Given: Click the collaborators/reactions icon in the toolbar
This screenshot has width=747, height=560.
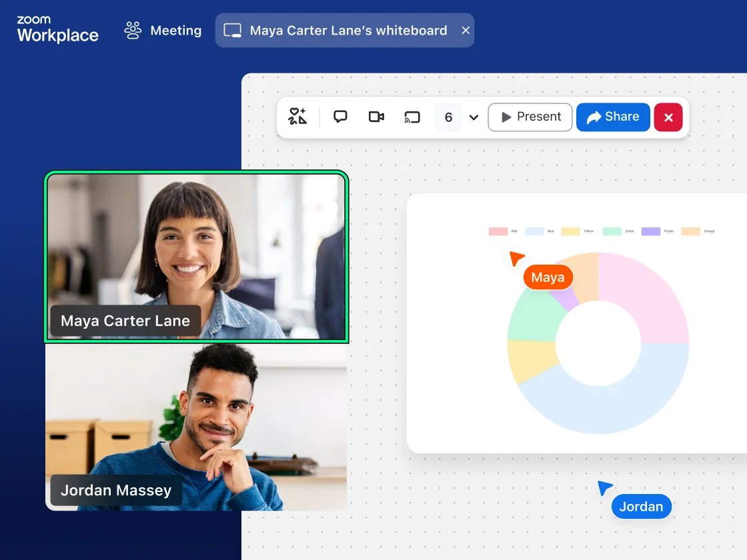Looking at the screenshot, I should click(x=298, y=117).
